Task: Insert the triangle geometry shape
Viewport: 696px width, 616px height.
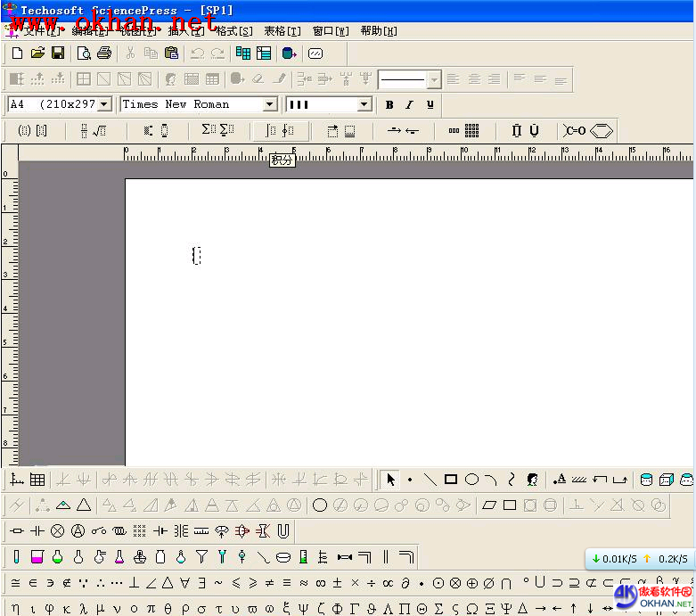Action: pyautogui.click(x=84, y=505)
